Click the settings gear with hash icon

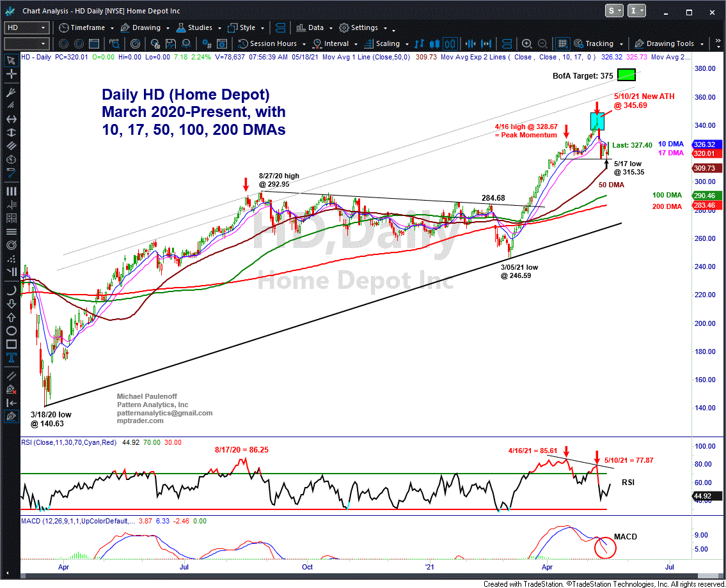click(207, 43)
